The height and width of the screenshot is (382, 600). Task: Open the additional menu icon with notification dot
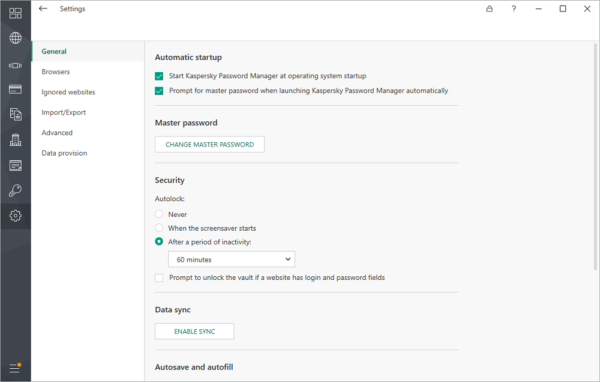pos(15,368)
